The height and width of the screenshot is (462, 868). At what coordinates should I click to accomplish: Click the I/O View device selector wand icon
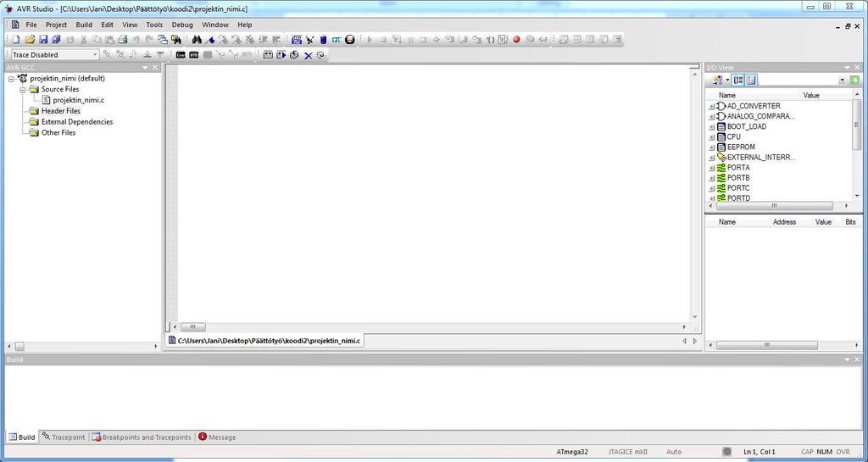point(717,81)
